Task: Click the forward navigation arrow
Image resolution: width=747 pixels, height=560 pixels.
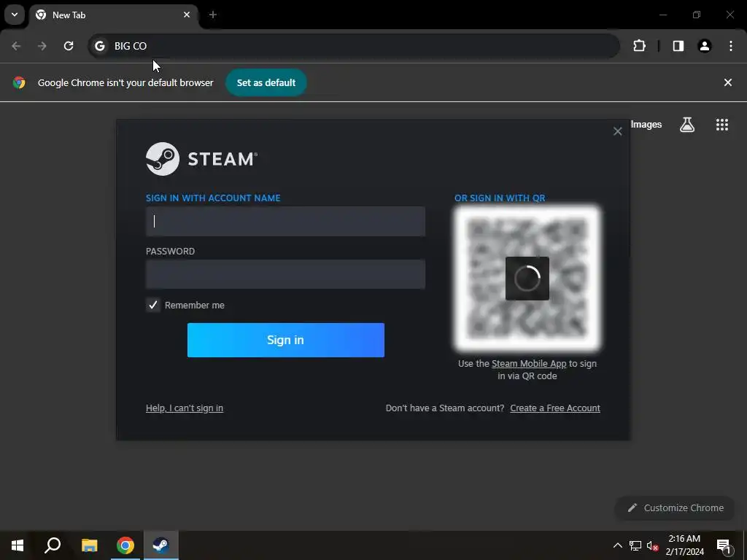Action: point(42,46)
